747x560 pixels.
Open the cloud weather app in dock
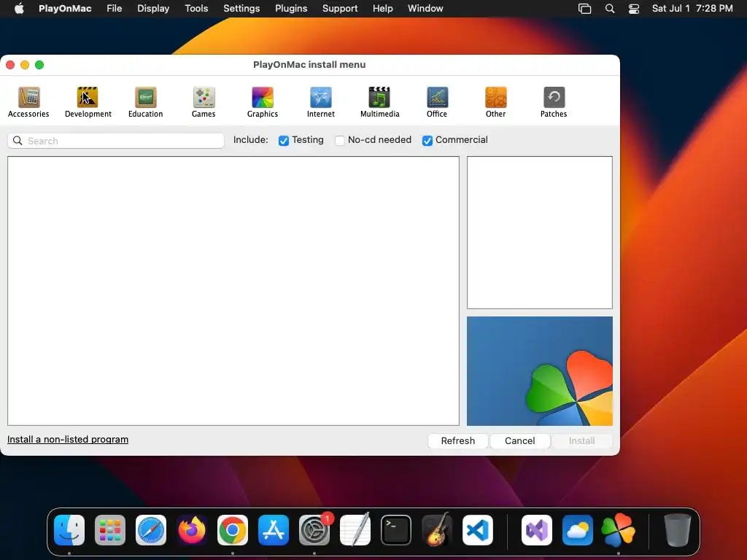pyautogui.click(x=578, y=530)
